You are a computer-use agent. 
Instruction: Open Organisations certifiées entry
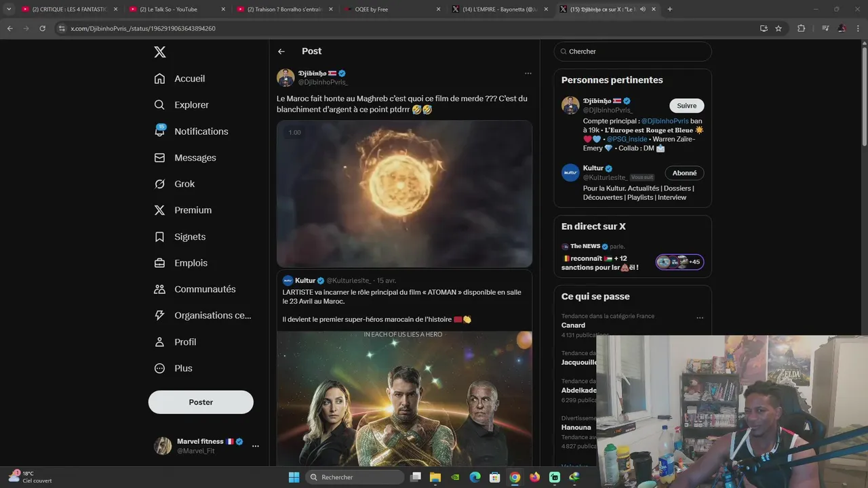(202, 315)
